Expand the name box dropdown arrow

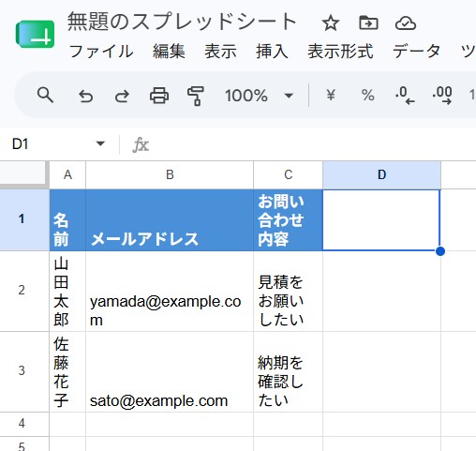click(x=100, y=143)
